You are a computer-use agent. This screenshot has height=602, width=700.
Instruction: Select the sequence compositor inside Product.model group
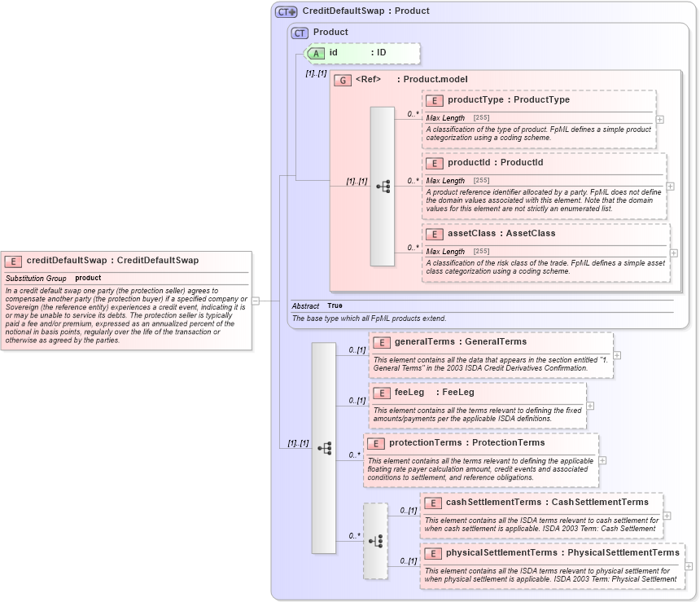click(x=383, y=187)
